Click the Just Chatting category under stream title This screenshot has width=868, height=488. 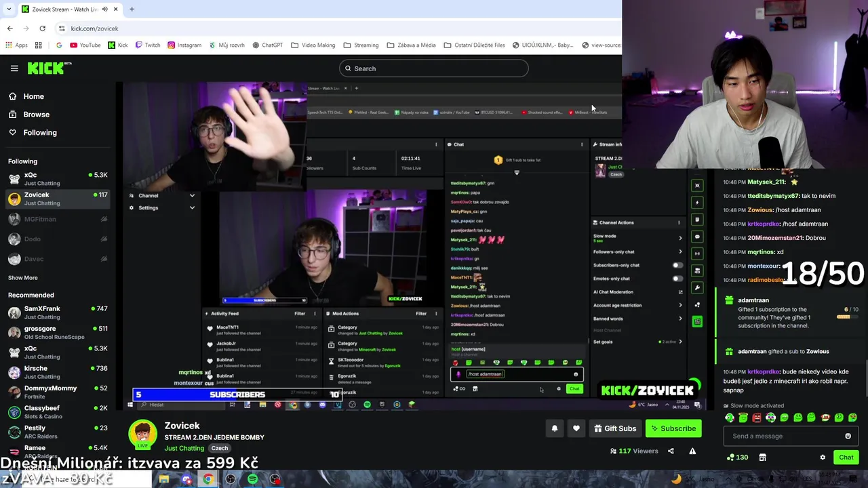tap(184, 449)
